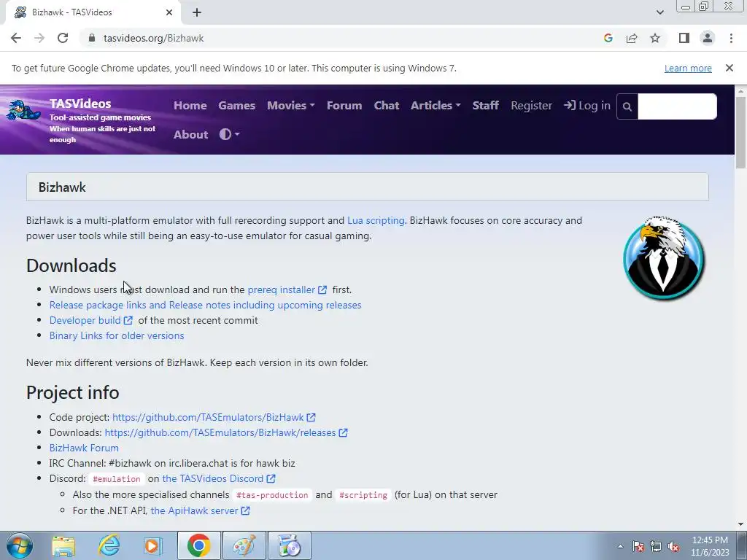Dismiss the Chrome update notification bar
Screen dimensions: 747x560
(729, 68)
